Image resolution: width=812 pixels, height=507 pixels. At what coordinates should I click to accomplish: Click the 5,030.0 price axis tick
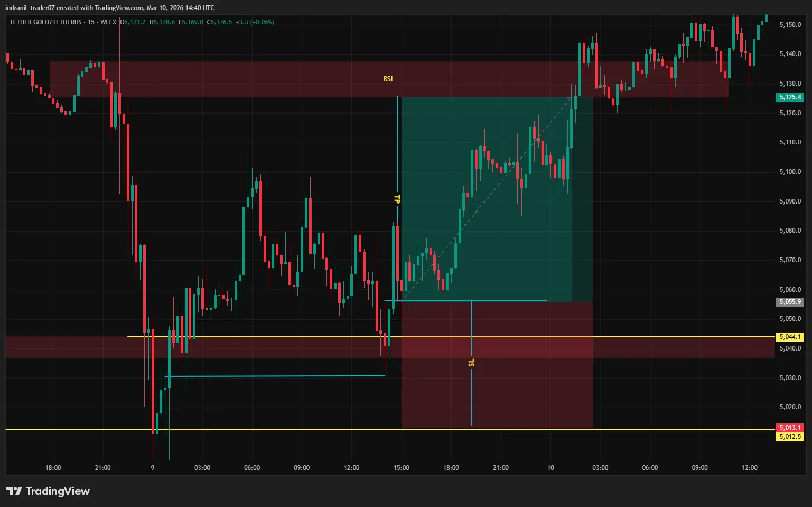[790, 378]
